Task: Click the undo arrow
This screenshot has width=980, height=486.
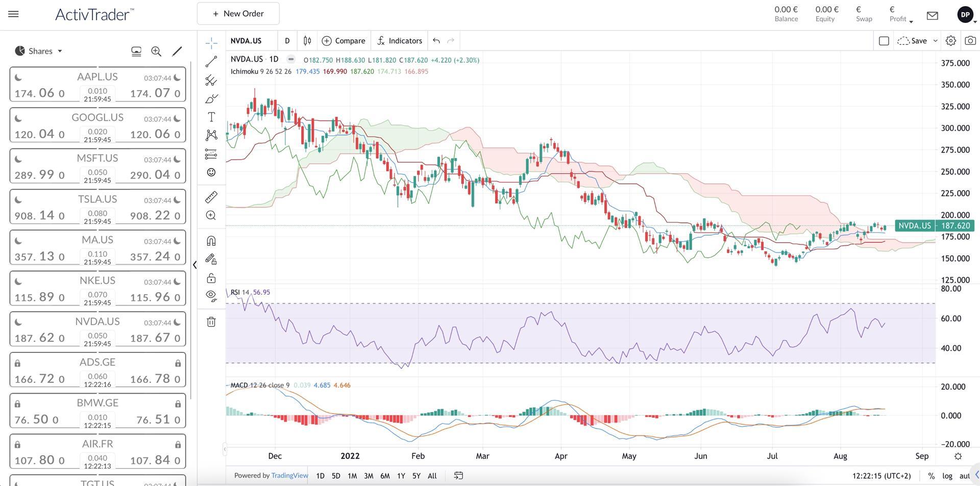Action: pos(436,41)
